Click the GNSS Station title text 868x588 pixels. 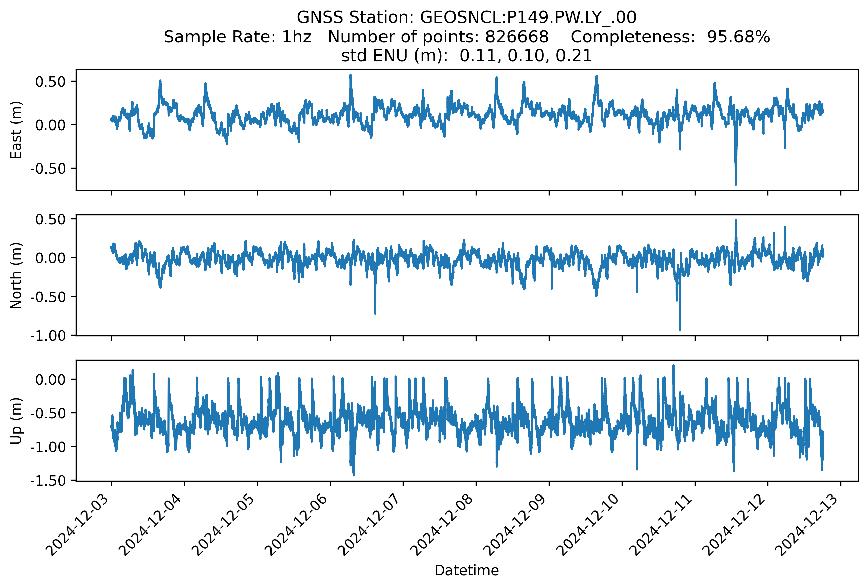pyautogui.click(x=467, y=17)
